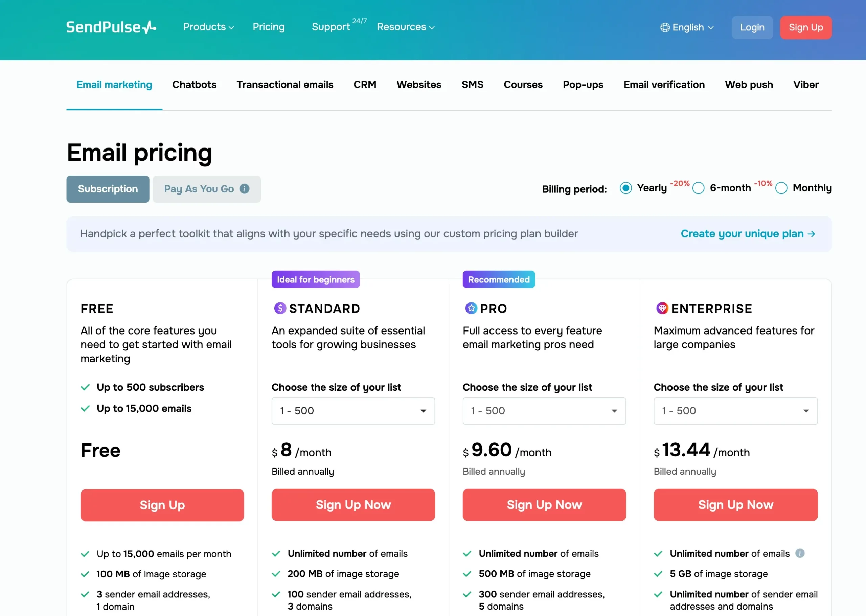The image size is (866, 616).
Task: Switch to the SMS pricing tab
Action: coord(473,85)
